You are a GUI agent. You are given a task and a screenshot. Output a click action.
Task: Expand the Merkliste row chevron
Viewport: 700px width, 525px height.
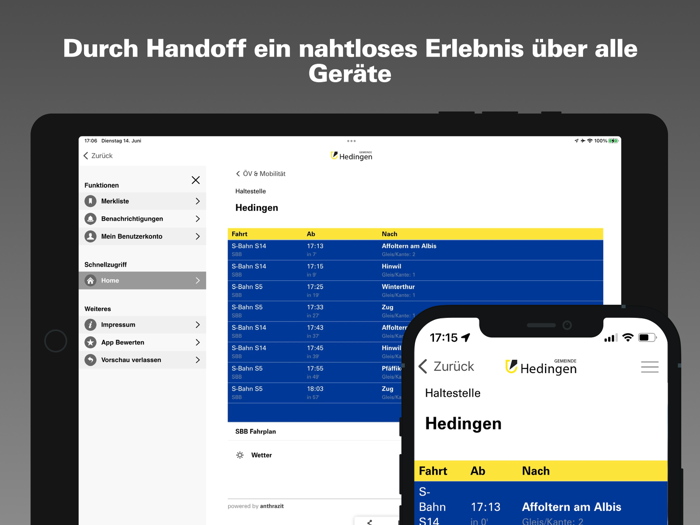(197, 201)
